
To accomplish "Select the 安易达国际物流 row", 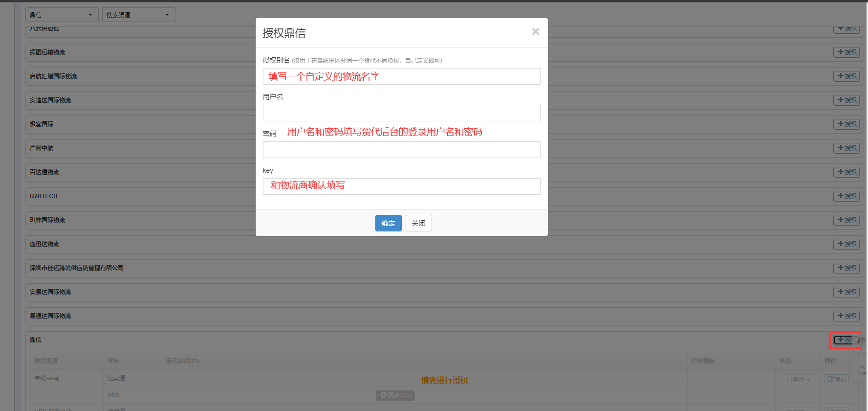I will click(445, 292).
